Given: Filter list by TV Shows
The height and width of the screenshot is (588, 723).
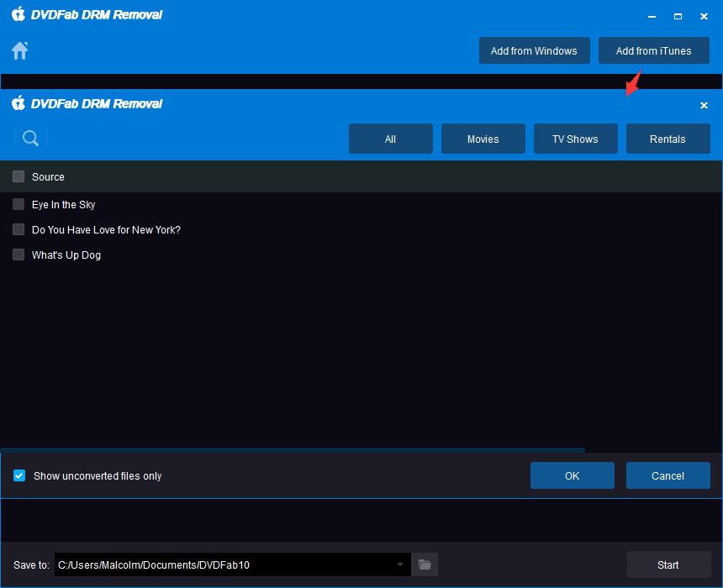Looking at the screenshot, I should [575, 139].
